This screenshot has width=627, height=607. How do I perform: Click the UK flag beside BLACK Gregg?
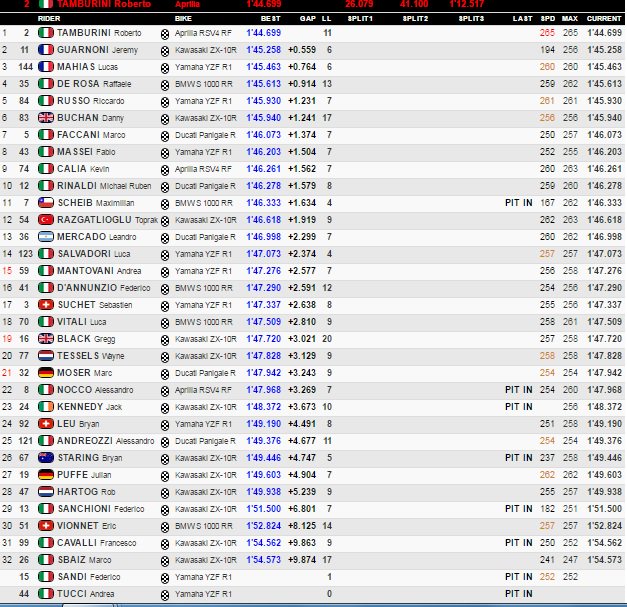(46, 339)
